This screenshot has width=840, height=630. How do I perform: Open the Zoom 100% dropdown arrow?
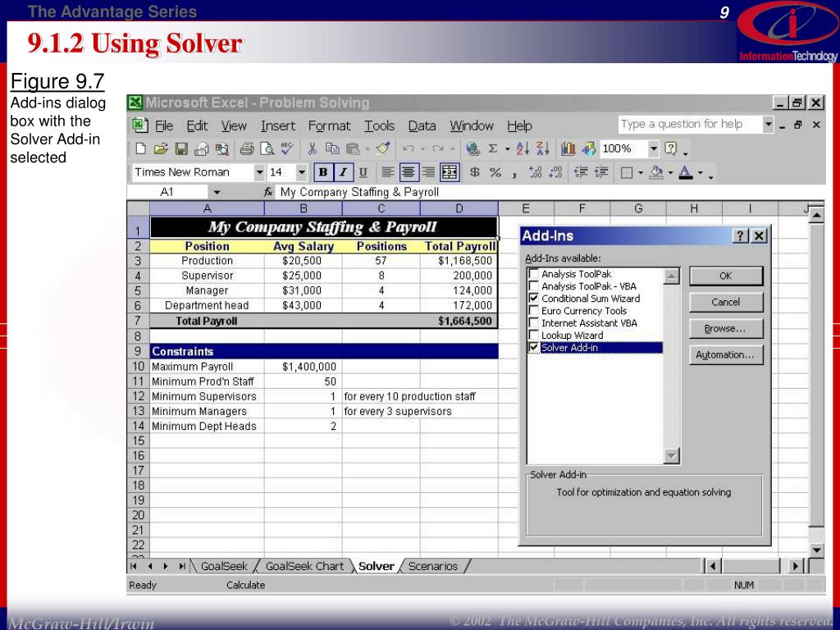[653, 148]
